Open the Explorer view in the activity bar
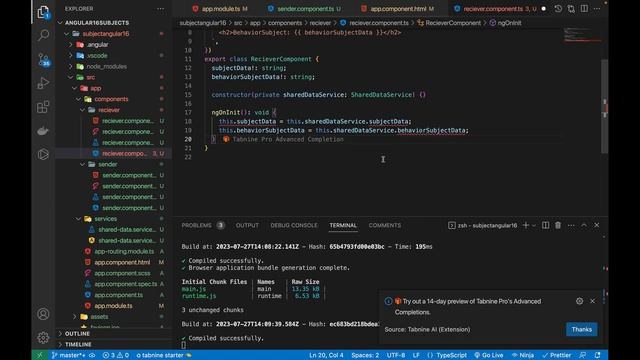The height and width of the screenshot is (360, 640). tap(43, 12)
